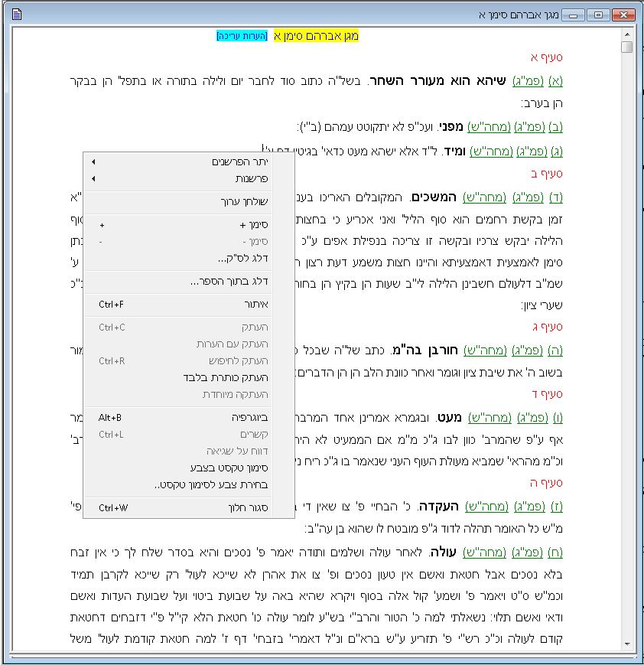Click bold word העקדה
Viewport: 644px width, 665px height.
coord(438,506)
